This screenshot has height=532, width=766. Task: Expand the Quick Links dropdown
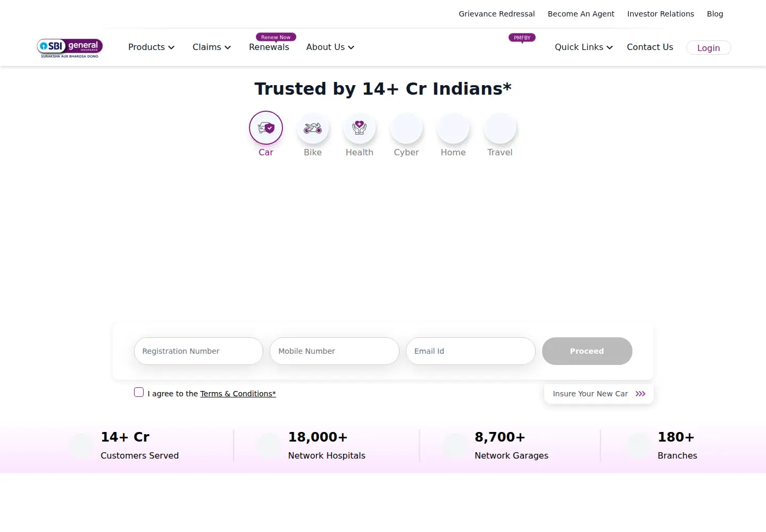point(584,47)
